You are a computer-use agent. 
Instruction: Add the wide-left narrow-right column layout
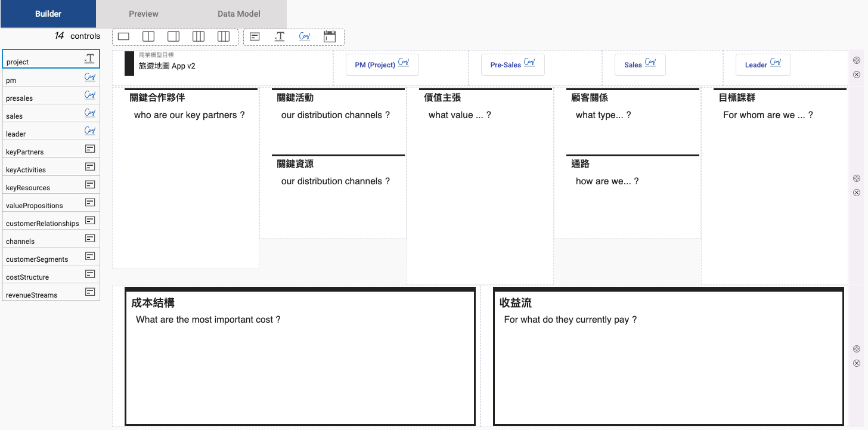tap(173, 36)
